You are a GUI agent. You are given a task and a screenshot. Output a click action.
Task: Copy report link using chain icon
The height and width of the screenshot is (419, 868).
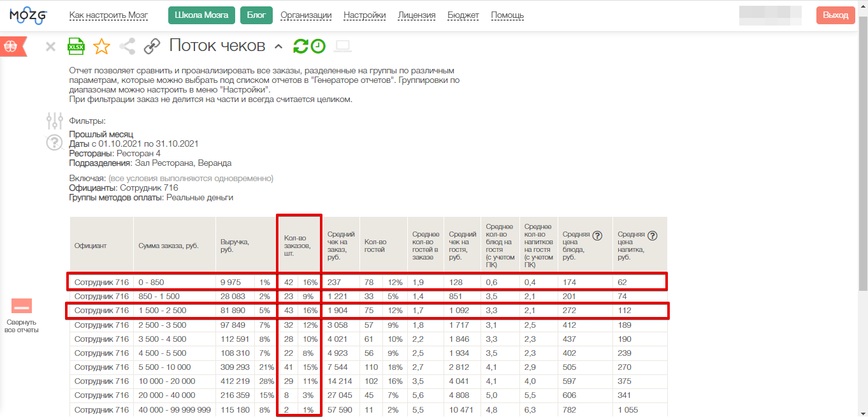[x=152, y=46]
